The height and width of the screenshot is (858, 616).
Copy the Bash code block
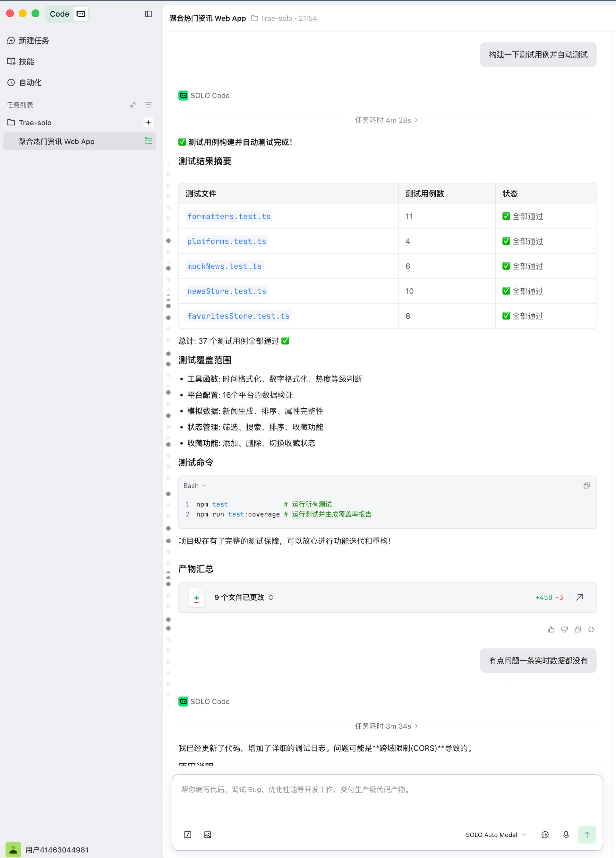[x=586, y=485]
